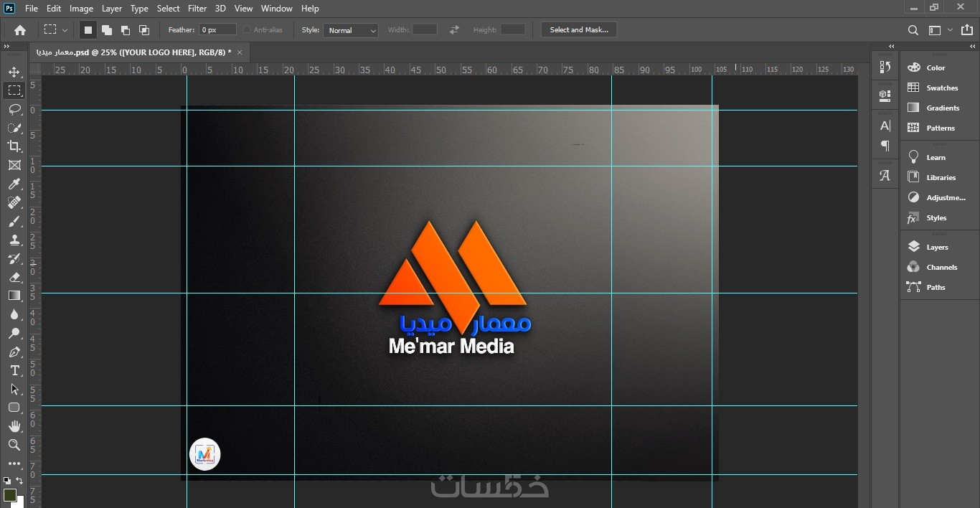Screen dimensions: 980x508
Task: Select the Horizontal Type tool
Action: (14, 371)
